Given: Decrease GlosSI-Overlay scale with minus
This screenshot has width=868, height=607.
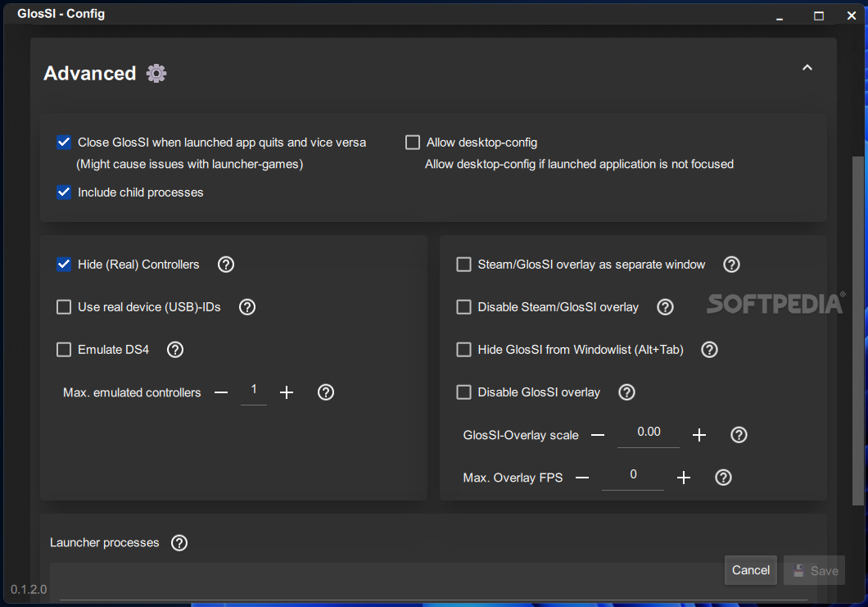Looking at the screenshot, I should click(597, 435).
